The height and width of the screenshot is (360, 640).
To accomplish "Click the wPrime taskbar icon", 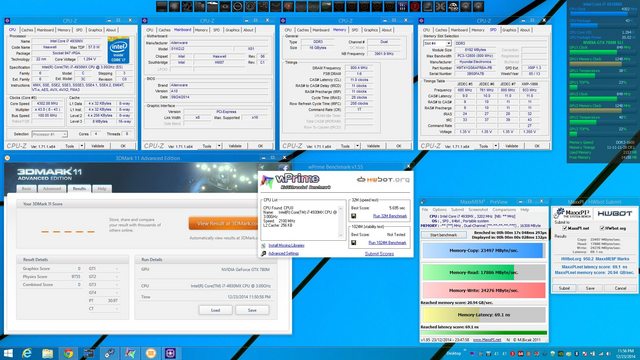I will [130, 353].
